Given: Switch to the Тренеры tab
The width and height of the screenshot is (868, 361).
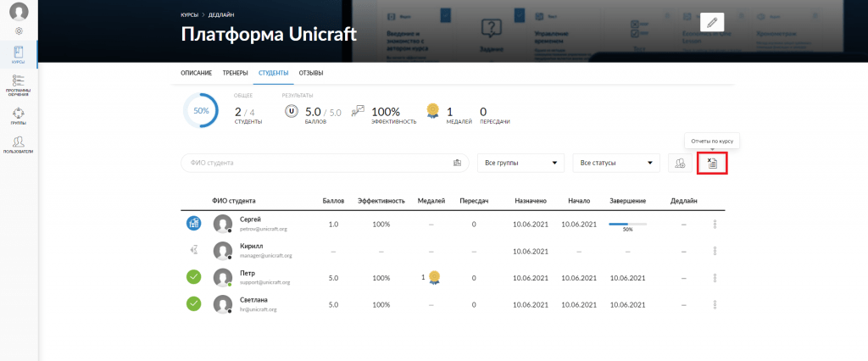Looking at the screenshot, I should (x=236, y=73).
